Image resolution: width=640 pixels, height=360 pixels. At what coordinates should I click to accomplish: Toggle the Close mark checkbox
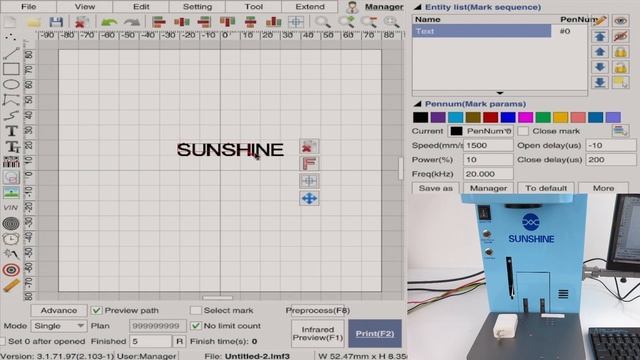pyautogui.click(x=523, y=131)
